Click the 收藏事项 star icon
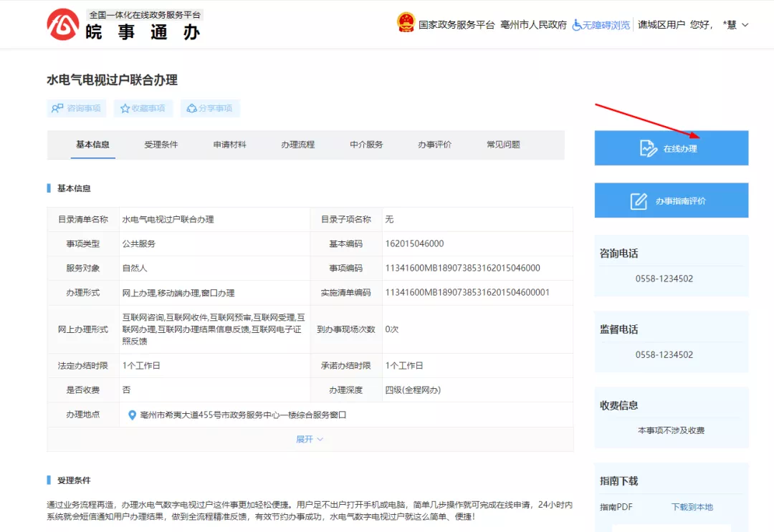Viewport: 774px width, 532px height. tap(125, 108)
